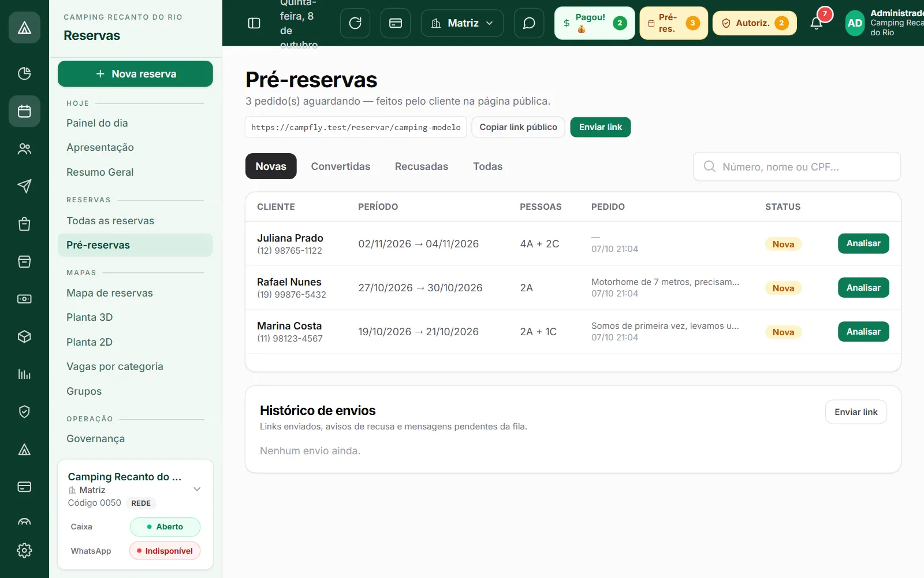924x578 pixels.
Task: Open the Pagou! notification badge
Action: click(595, 23)
